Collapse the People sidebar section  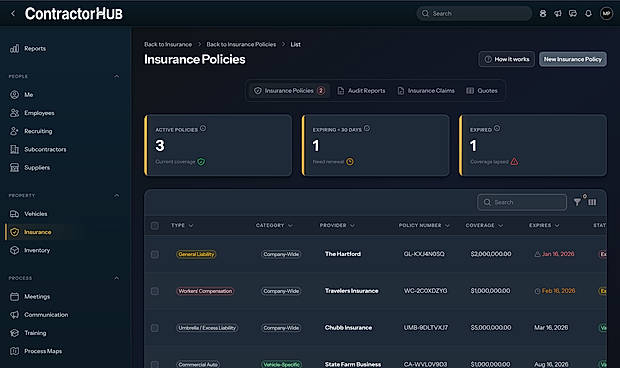116,76
